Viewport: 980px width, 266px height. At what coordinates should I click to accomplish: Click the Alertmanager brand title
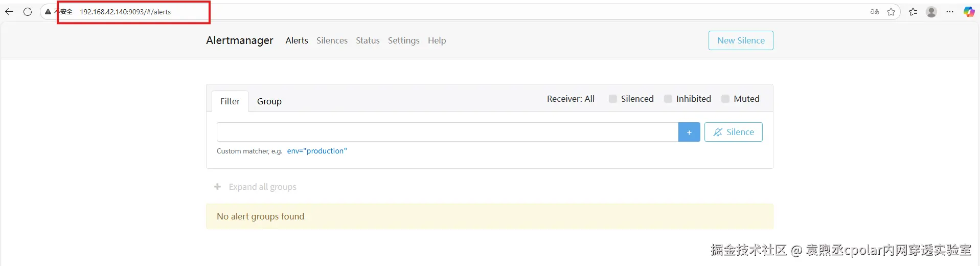point(240,40)
